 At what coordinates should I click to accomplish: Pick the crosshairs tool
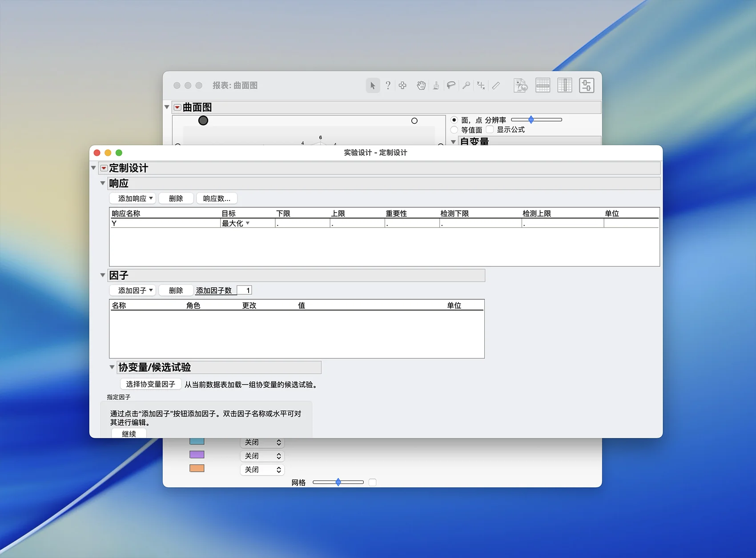click(481, 85)
